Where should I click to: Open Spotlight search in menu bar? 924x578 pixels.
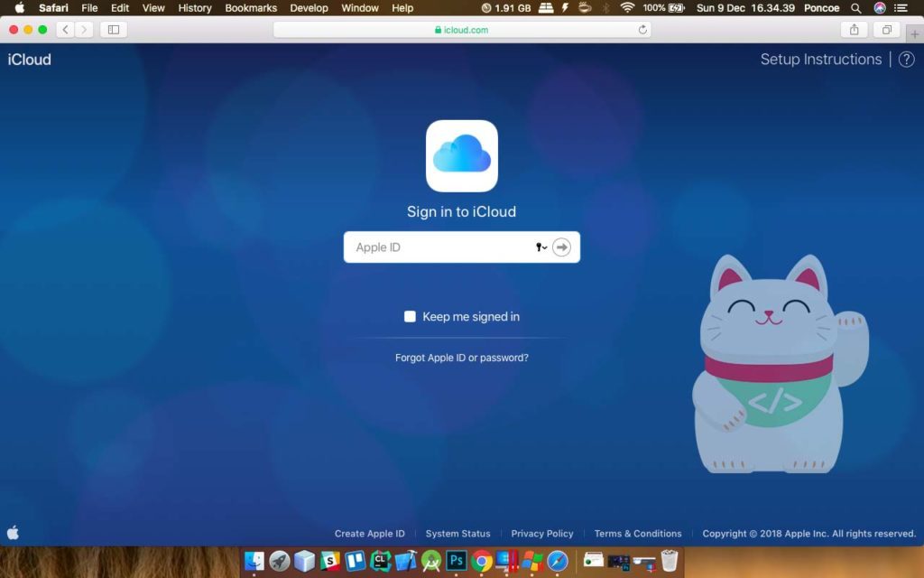[x=856, y=8]
